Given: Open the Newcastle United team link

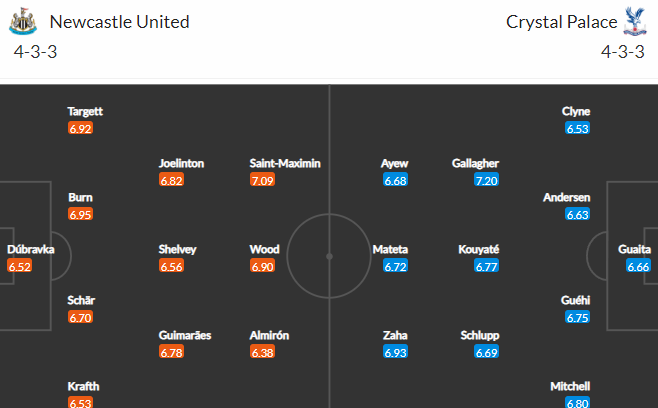Looking at the screenshot, I should pyautogui.click(x=119, y=22).
